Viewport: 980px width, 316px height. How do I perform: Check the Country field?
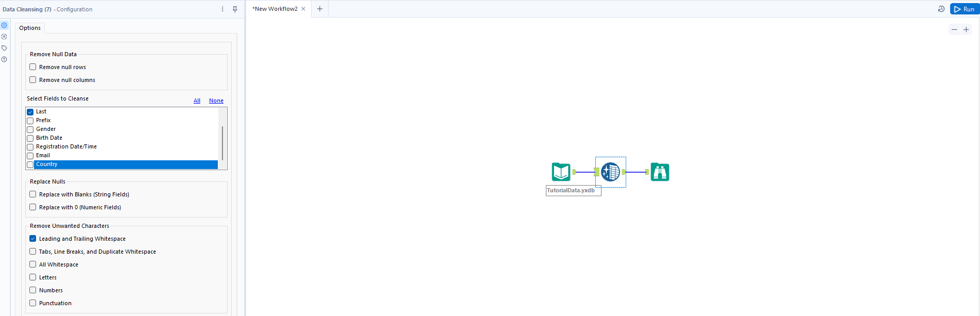[30, 164]
